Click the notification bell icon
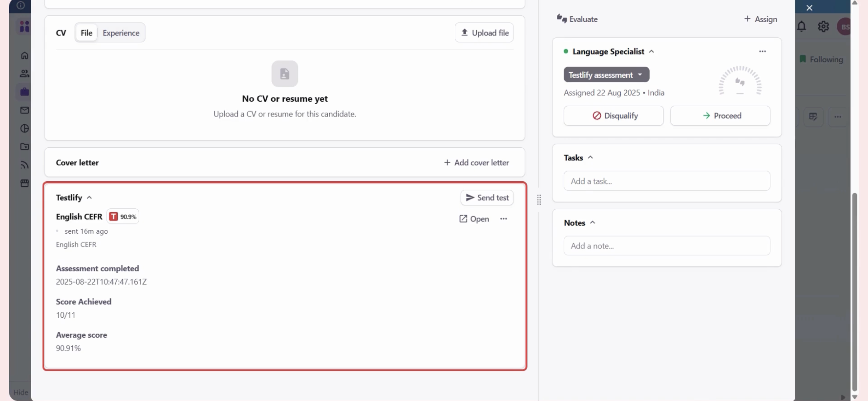868x401 pixels. [x=801, y=26]
